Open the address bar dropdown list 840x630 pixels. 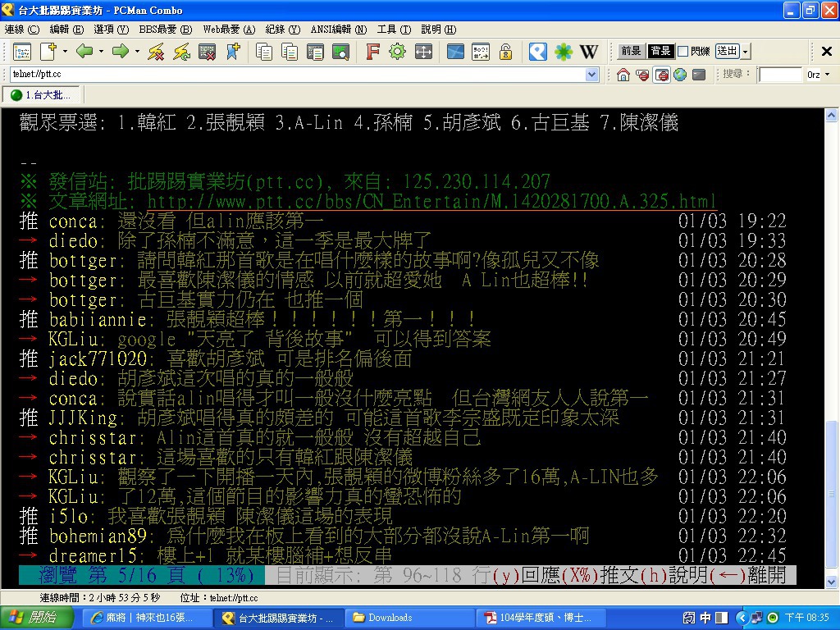click(592, 75)
